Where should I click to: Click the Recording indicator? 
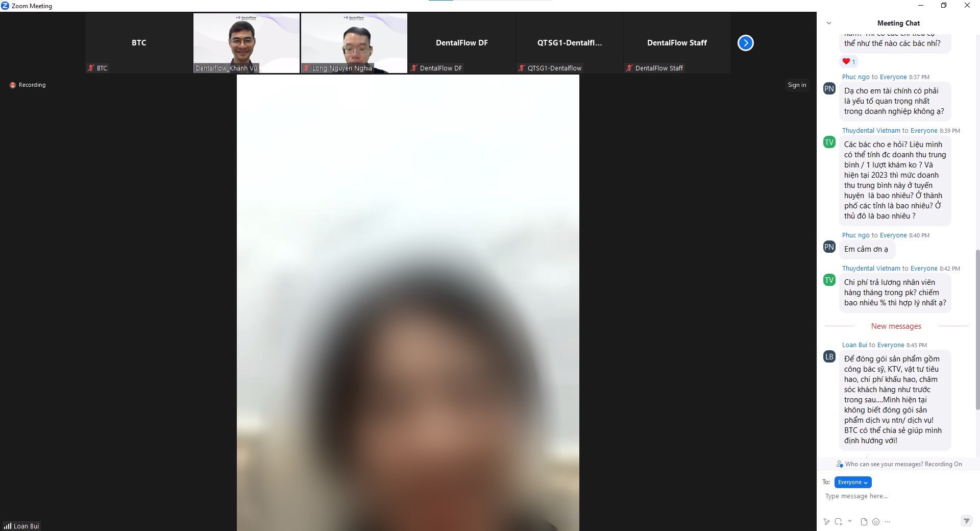28,85
